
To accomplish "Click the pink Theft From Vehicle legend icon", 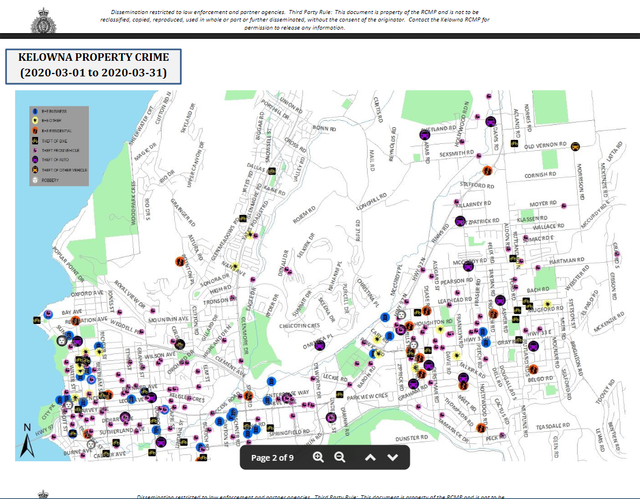I will tap(35, 150).
